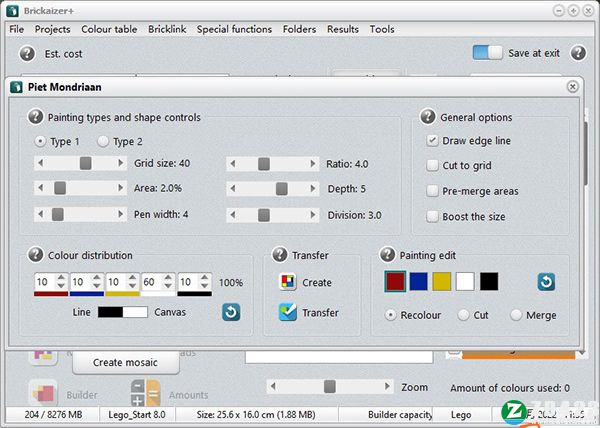Select Type 2 radio button
The image size is (600, 428).
click(103, 142)
